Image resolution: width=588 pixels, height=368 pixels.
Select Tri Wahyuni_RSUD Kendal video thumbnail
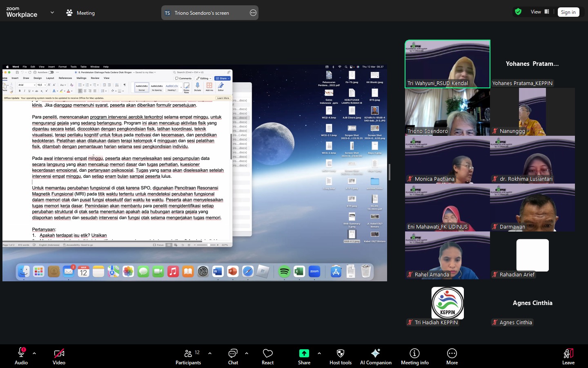coord(448,64)
